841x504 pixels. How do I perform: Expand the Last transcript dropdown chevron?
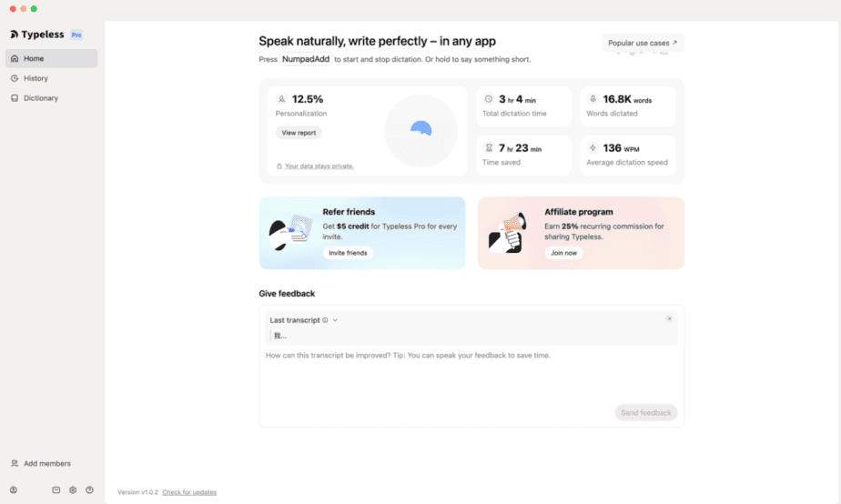pyautogui.click(x=335, y=320)
